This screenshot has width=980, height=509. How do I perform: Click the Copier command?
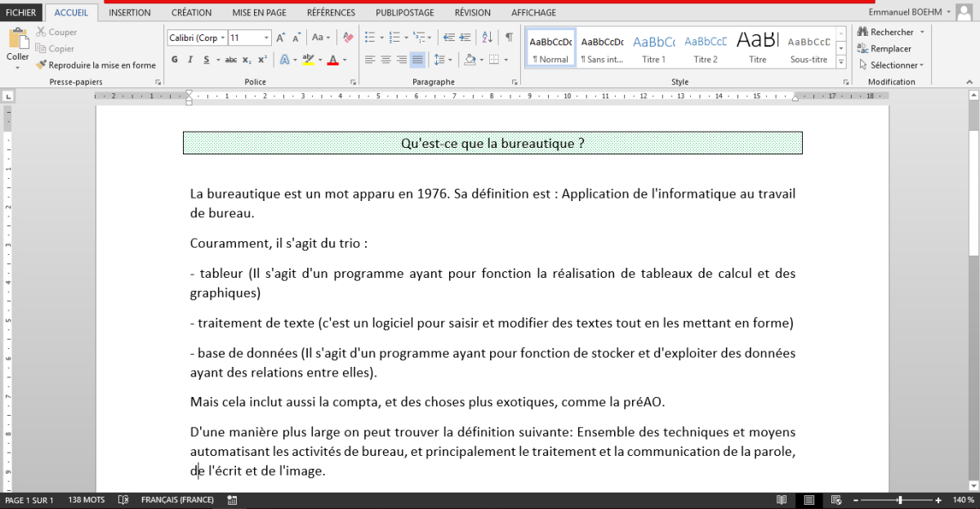[55, 48]
